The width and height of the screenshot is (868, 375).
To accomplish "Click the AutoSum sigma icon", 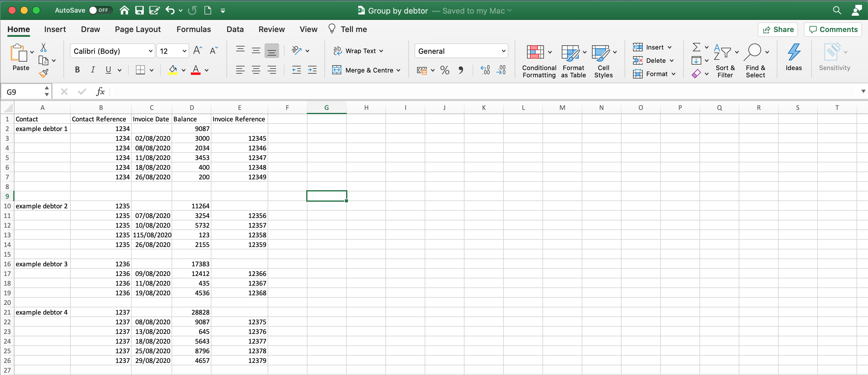I will click(696, 47).
